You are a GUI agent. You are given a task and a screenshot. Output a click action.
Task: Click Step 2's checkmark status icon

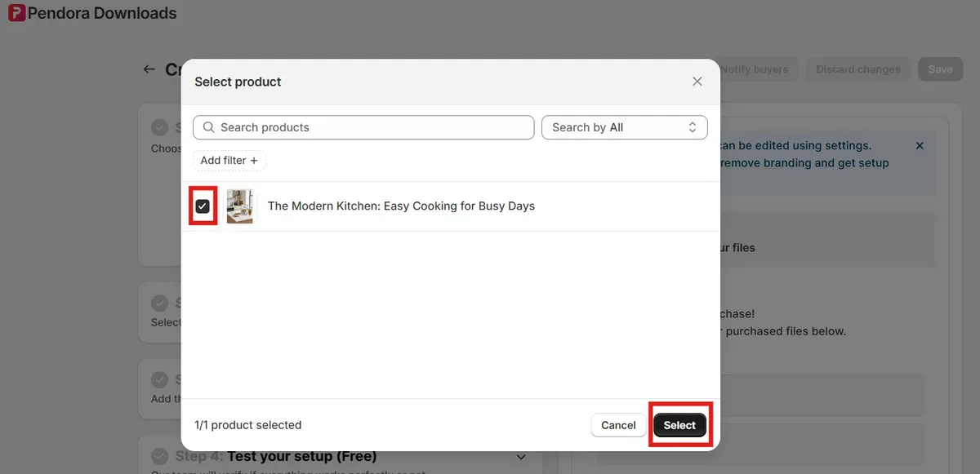[160, 302]
